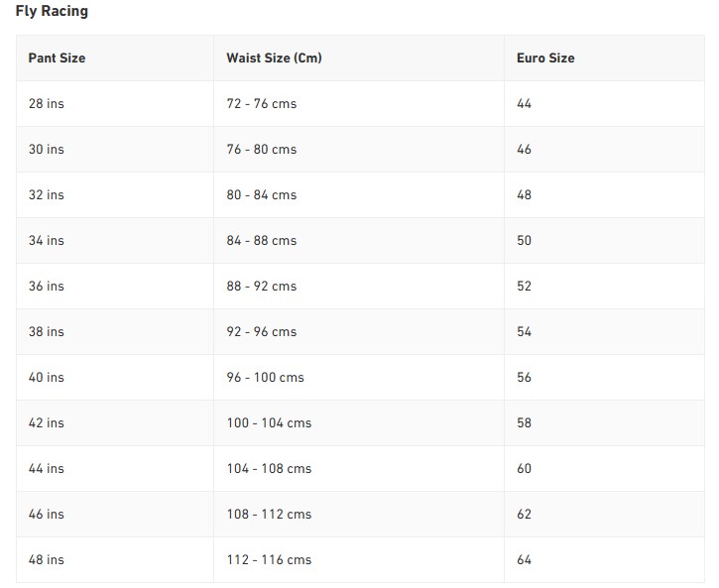Select the Euro Size column header
The height and width of the screenshot is (588, 719).
click(x=545, y=59)
